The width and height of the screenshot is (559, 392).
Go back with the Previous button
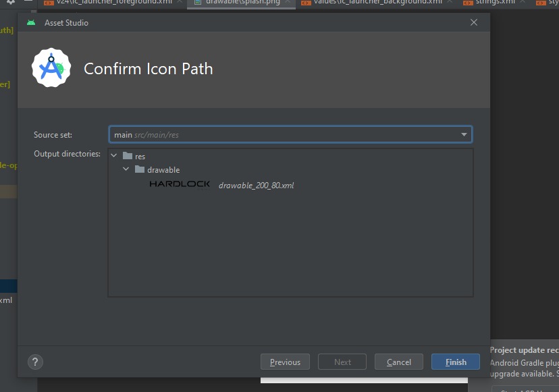pyautogui.click(x=285, y=362)
